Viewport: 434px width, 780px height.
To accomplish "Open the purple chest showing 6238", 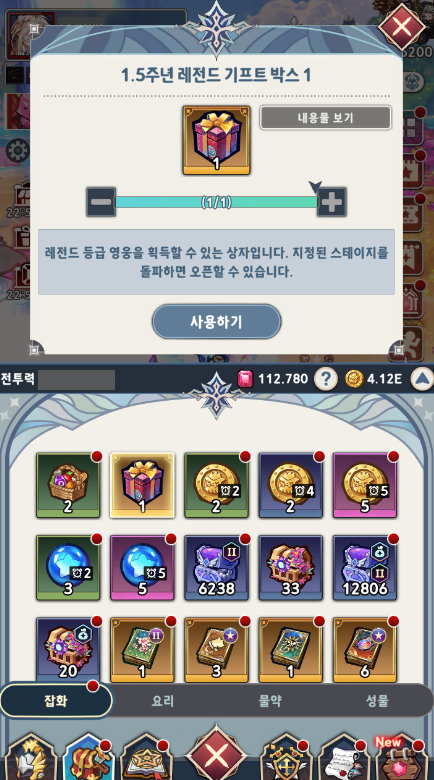I will (x=217, y=568).
